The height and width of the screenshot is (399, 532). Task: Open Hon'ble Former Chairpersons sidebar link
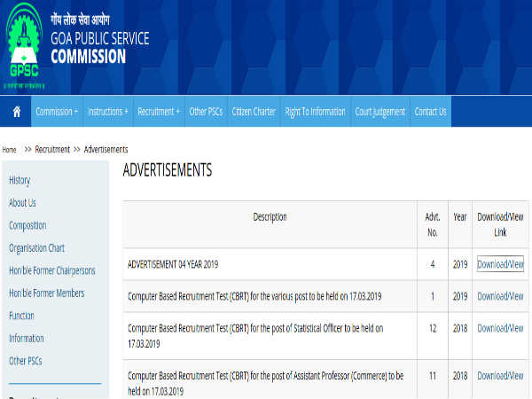pyautogui.click(x=51, y=270)
